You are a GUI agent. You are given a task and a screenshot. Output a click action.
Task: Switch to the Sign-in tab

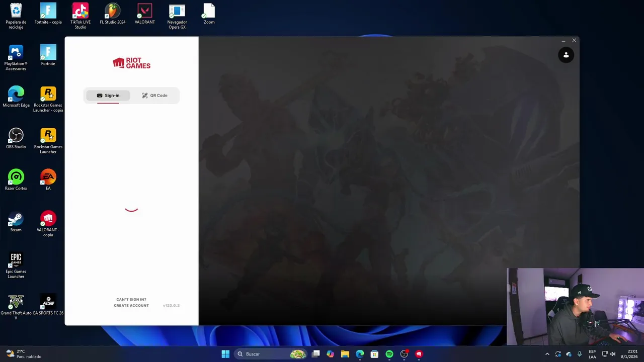pos(108,96)
